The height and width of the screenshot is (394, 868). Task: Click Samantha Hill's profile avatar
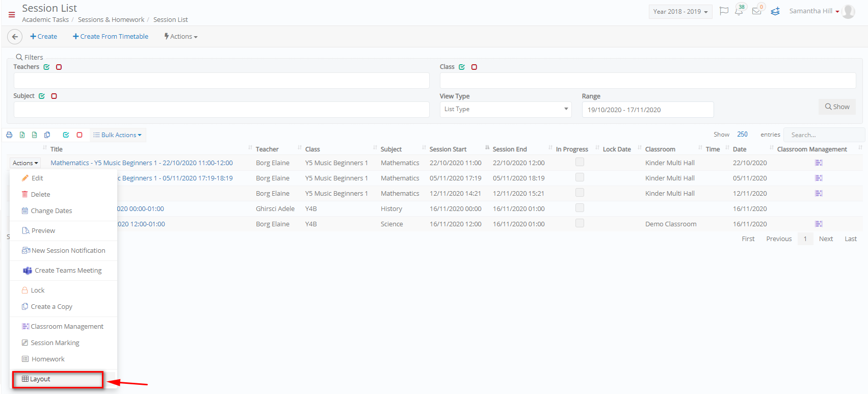[x=849, y=11]
